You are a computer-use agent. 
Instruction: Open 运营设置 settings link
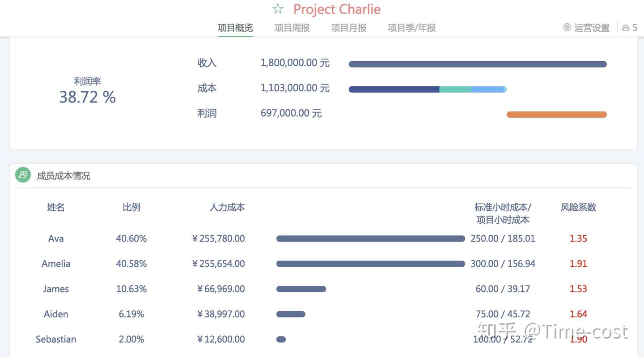coord(591,28)
